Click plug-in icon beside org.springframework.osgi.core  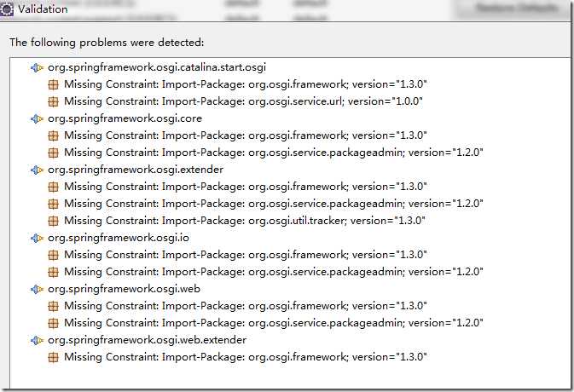coord(37,118)
